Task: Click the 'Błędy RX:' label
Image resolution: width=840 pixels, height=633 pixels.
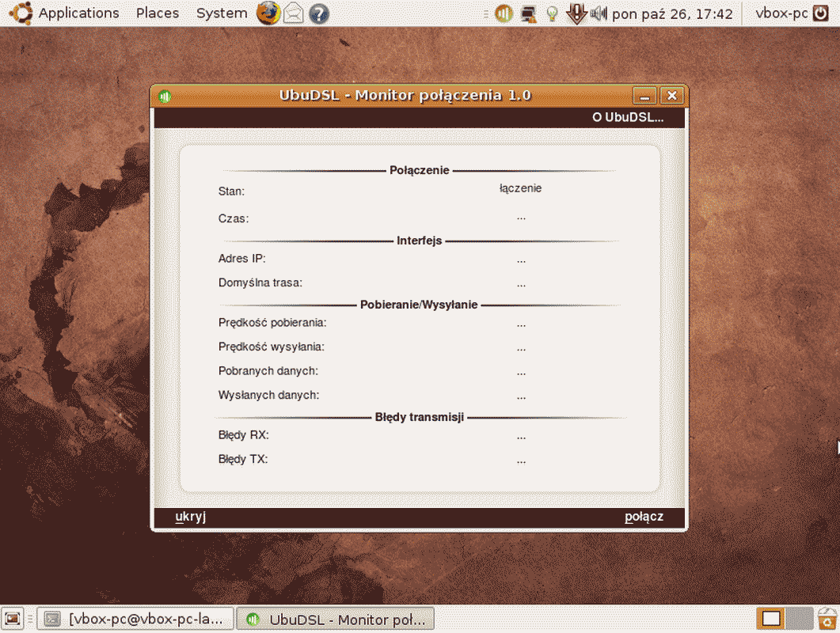Action: (x=243, y=435)
